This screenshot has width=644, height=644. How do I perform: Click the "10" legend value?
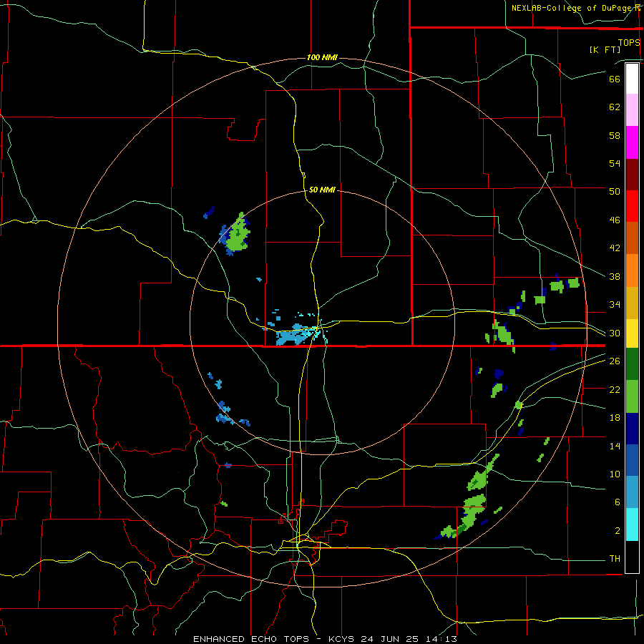coord(615,474)
